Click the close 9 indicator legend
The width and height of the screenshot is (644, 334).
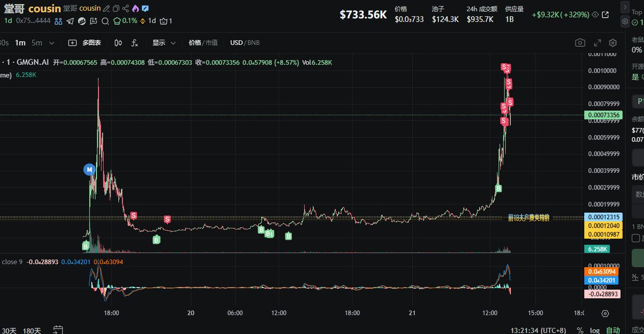pos(11,262)
